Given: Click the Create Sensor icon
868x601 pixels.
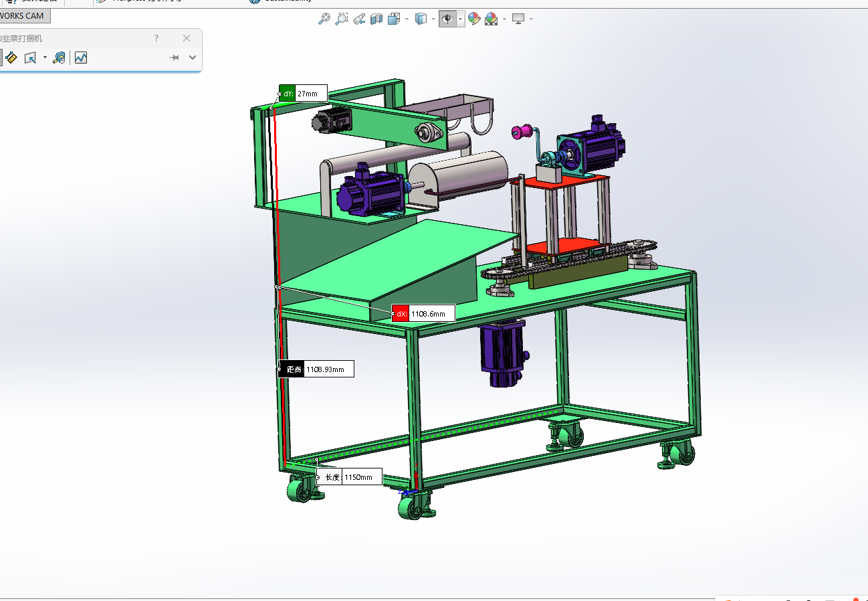Looking at the screenshot, I should [81, 58].
